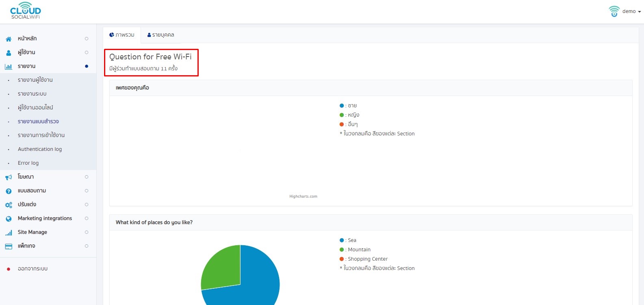Expand the แพ็กเกจ menu circle indicator
644x305 pixels.
point(87,246)
